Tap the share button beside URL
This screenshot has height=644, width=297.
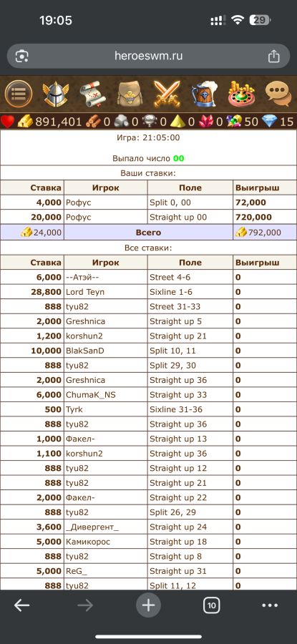(x=273, y=56)
